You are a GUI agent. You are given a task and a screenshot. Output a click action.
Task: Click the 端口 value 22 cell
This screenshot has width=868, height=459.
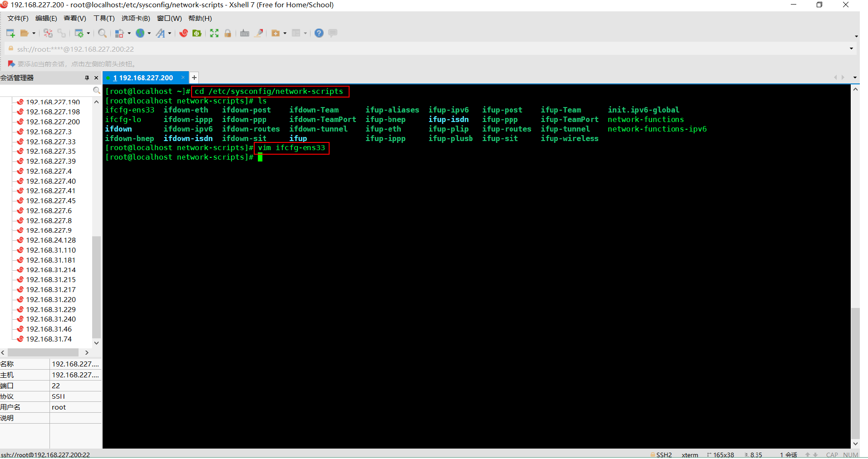coord(75,386)
